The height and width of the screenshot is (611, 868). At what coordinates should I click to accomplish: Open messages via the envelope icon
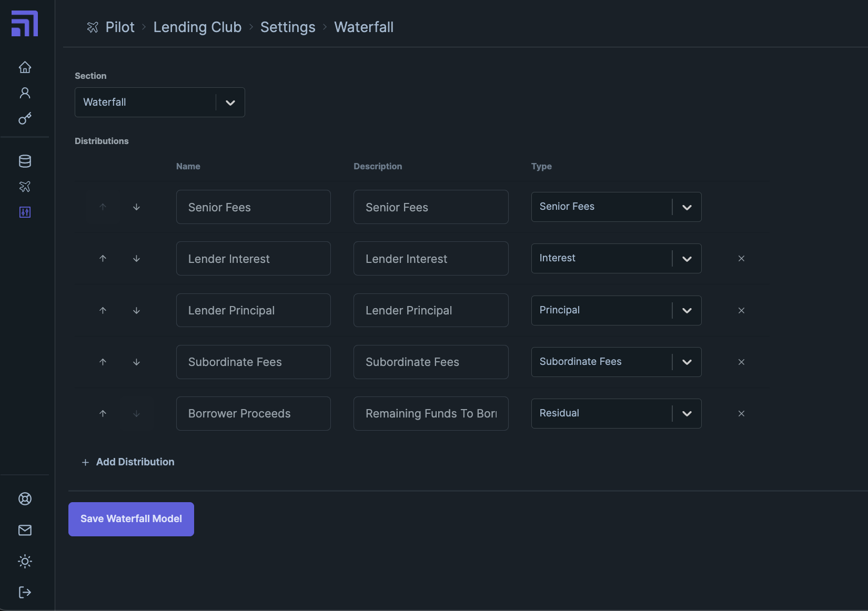coord(25,530)
